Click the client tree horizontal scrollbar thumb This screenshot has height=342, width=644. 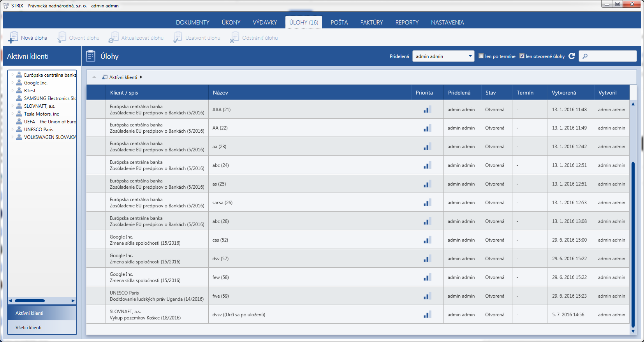coord(30,301)
